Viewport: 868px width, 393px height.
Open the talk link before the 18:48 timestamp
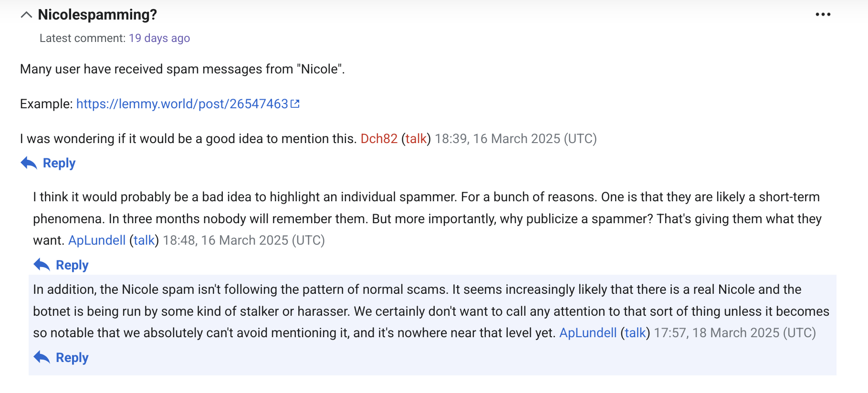[144, 240]
